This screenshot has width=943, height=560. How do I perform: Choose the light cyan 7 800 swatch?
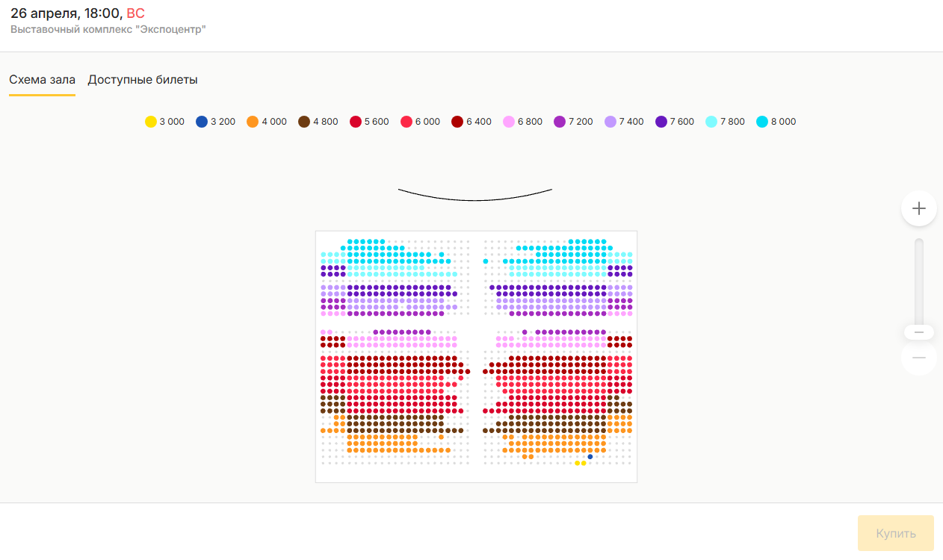(x=711, y=122)
